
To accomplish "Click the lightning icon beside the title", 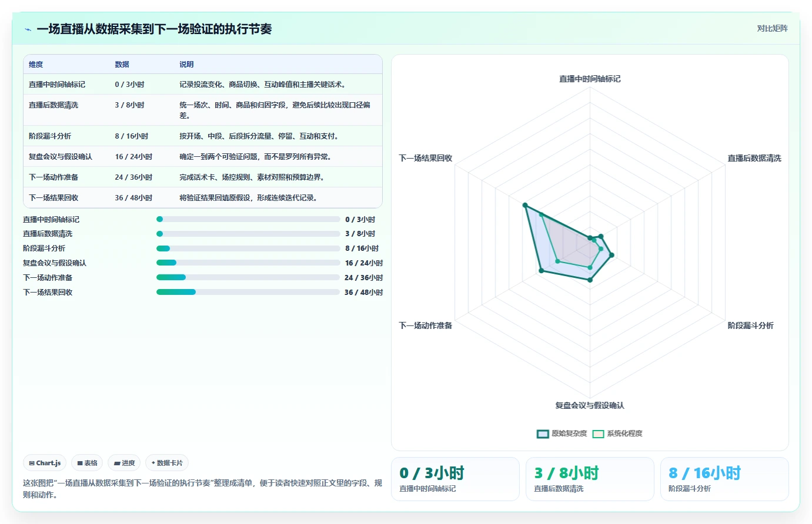I will pyautogui.click(x=28, y=29).
